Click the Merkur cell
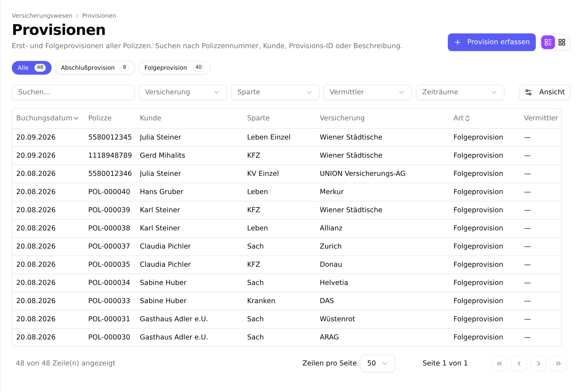Screen dimensions: 582x392 point(331,192)
